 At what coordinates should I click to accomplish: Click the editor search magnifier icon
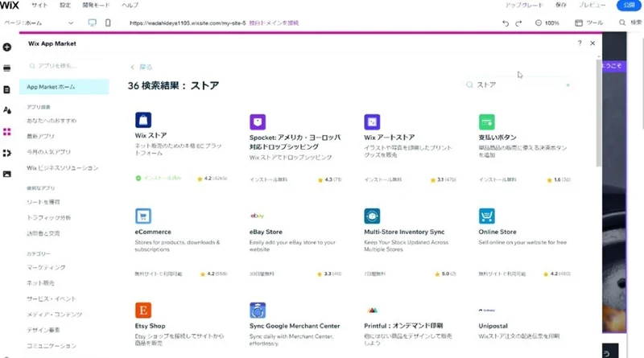point(622,23)
